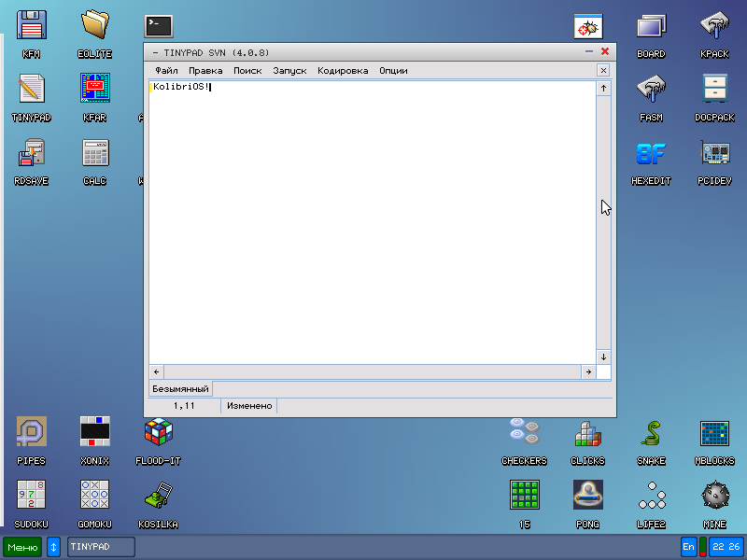The image size is (747, 560).
Task: Click the Меню start button
Action: coord(22,547)
